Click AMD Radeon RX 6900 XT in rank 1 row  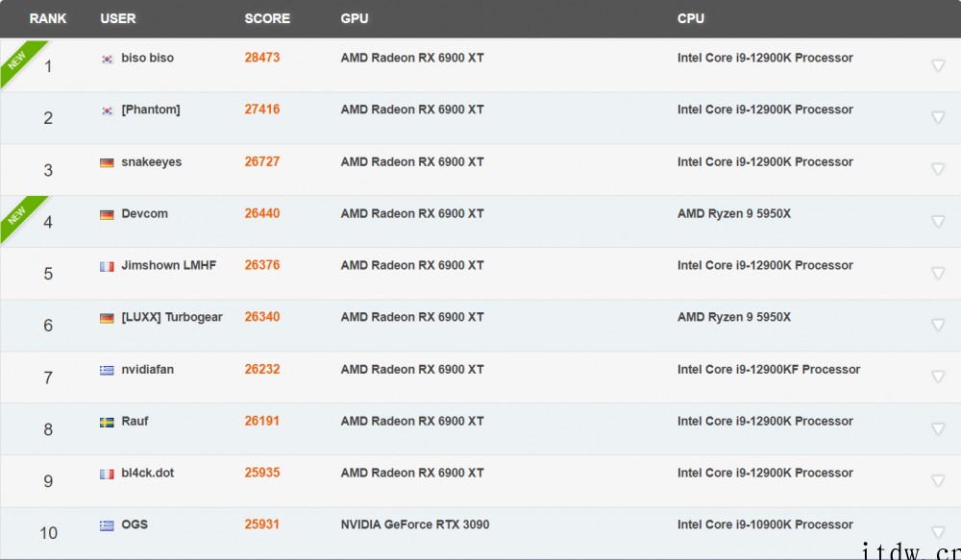[x=412, y=58]
